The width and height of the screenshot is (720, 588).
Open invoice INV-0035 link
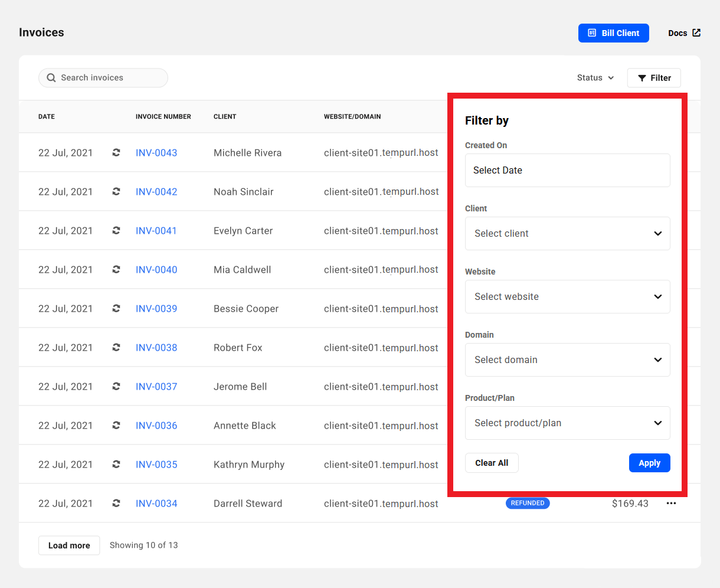point(156,465)
